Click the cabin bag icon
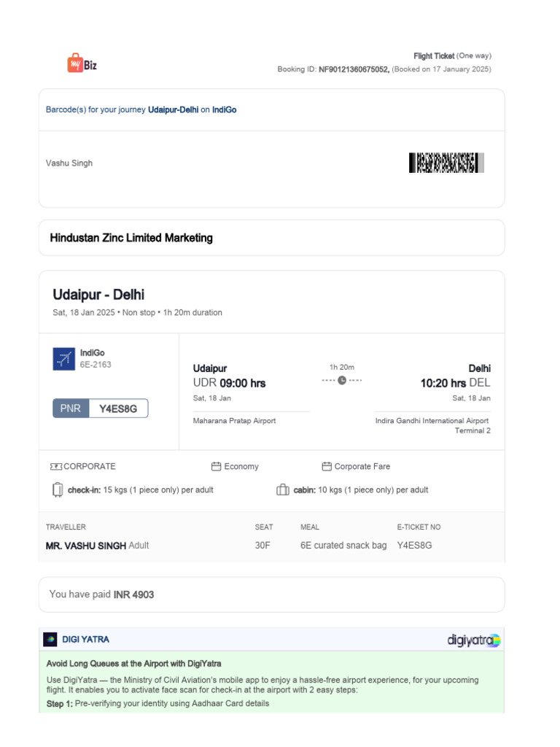The height and width of the screenshot is (747, 560). [283, 490]
